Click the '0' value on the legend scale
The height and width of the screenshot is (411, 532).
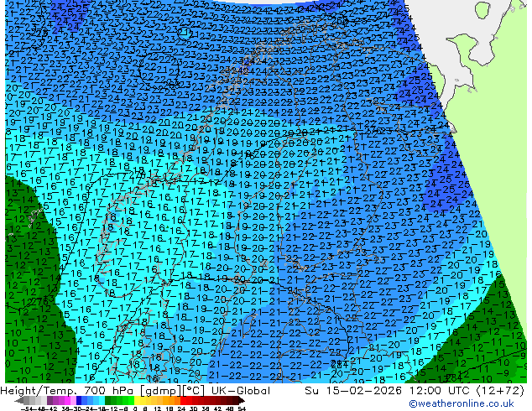pyautogui.click(x=135, y=408)
